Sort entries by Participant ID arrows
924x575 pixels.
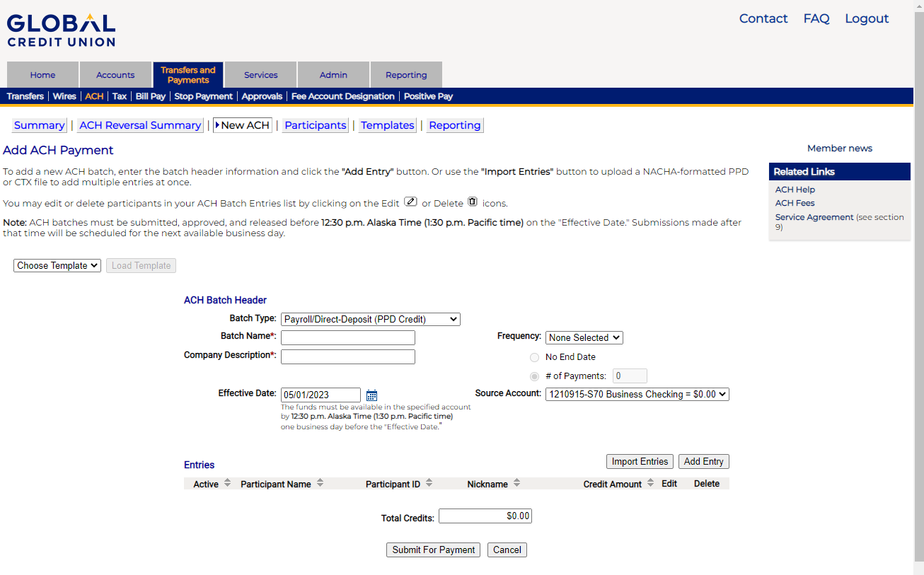429,483
